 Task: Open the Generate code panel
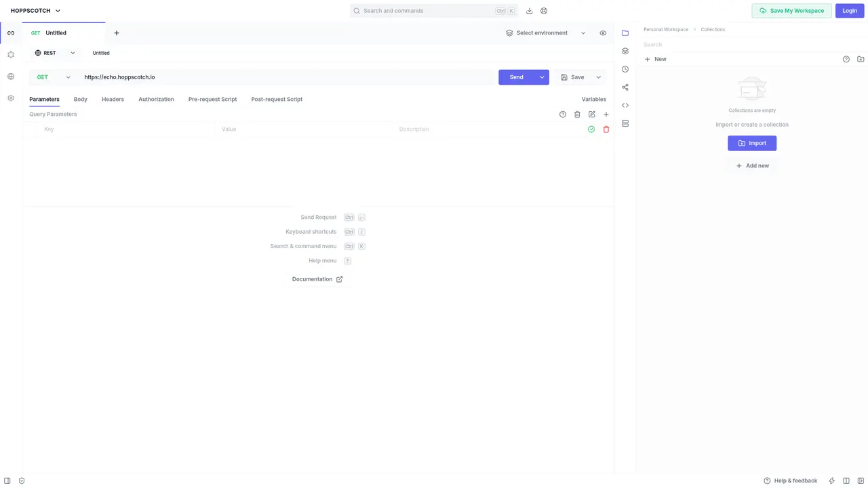[625, 105]
